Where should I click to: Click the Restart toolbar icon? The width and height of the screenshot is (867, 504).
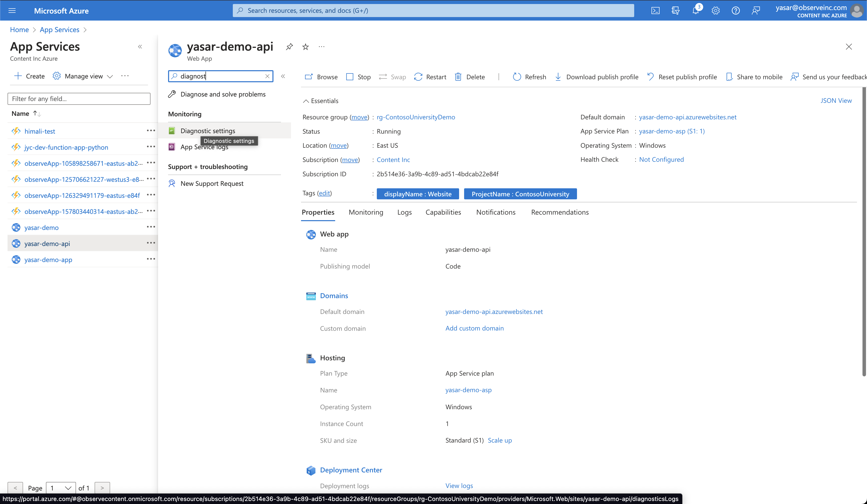tap(418, 77)
